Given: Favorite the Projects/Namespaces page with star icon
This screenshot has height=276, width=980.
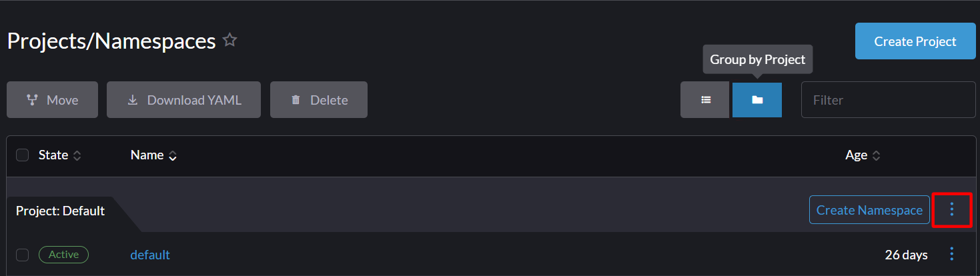Looking at the screenshot, I should click(x=230, y=40).
